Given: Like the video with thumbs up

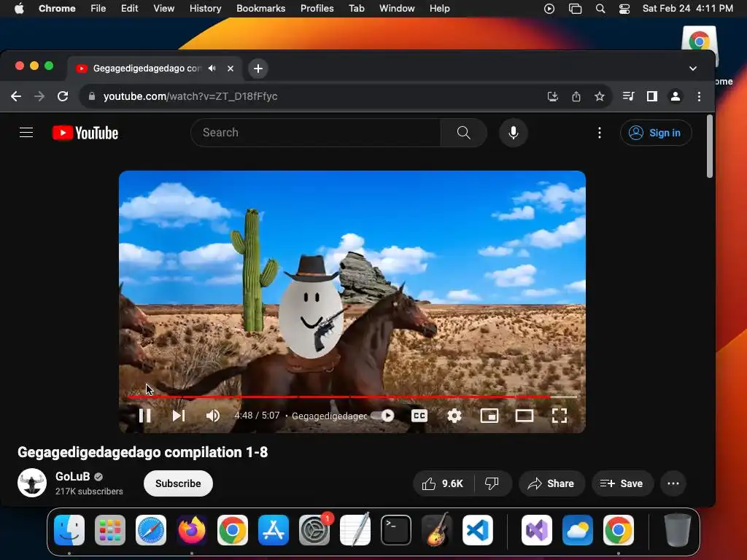Looking at the screenshot, I should (x=443, y=483).
